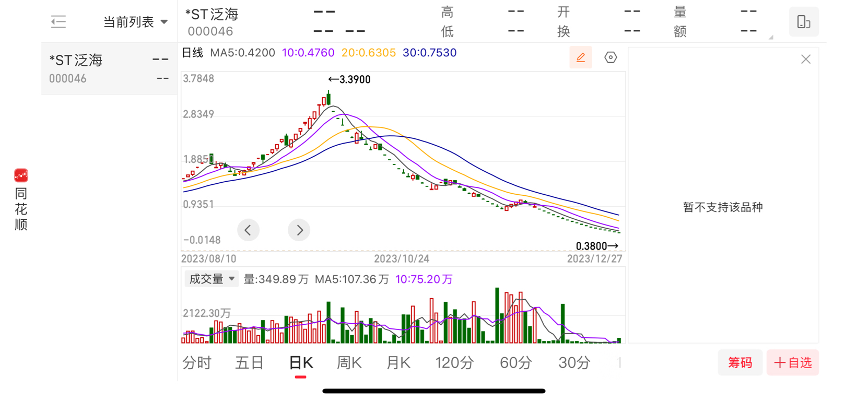Viewport: 868px width, 401px height.
Task: Tap the purple 10:75.20万 volume average
Action: point(424,279)
